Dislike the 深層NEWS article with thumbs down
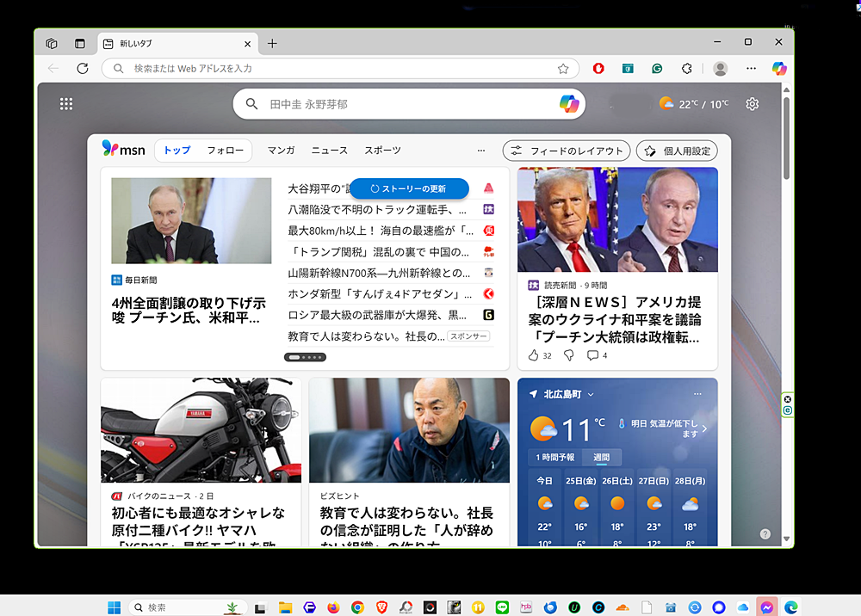 point(569,355)
